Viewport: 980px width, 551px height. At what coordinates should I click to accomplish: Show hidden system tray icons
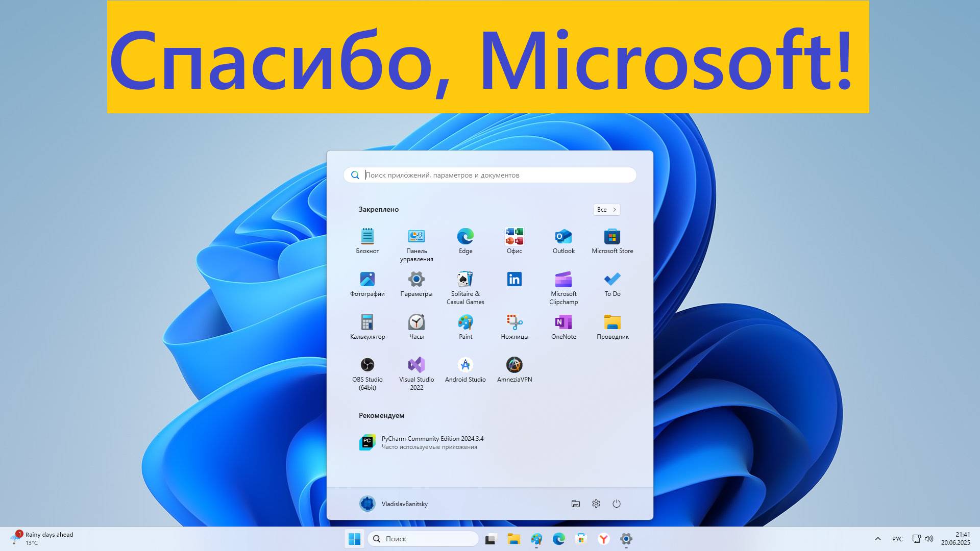point(877,539)
